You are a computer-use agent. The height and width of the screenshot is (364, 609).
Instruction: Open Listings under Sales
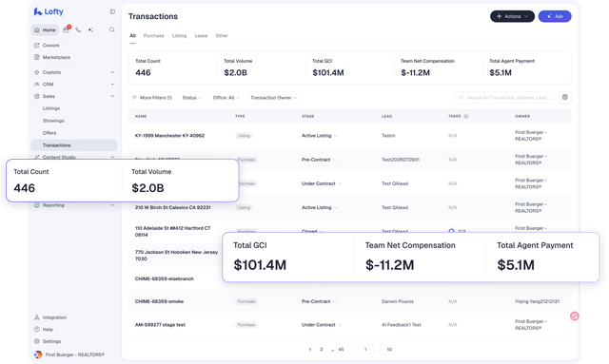pyautogui.click(x=51, y=108)
